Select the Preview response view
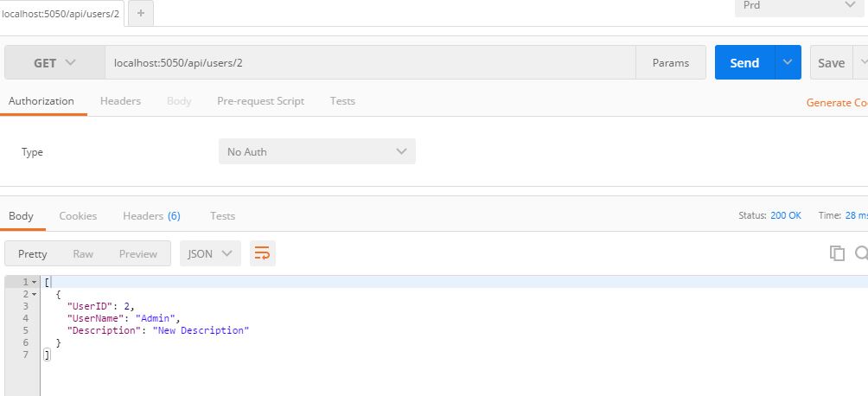868x396 pixels. click(x=138, y=254)
